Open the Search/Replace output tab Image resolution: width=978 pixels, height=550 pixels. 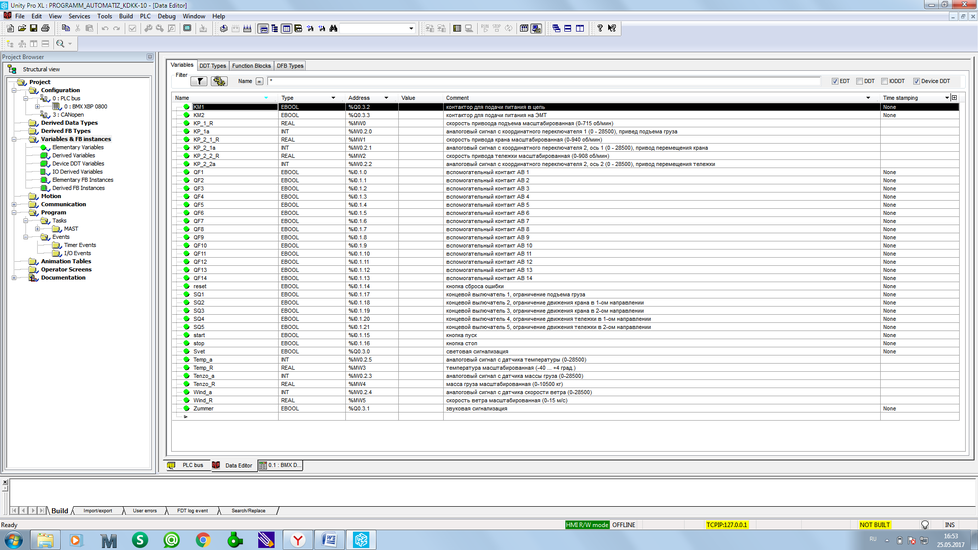(248, 511)
